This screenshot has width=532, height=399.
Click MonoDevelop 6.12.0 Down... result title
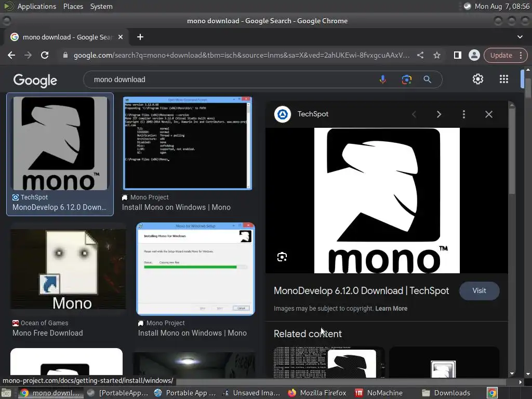click(x=59, y=207)
